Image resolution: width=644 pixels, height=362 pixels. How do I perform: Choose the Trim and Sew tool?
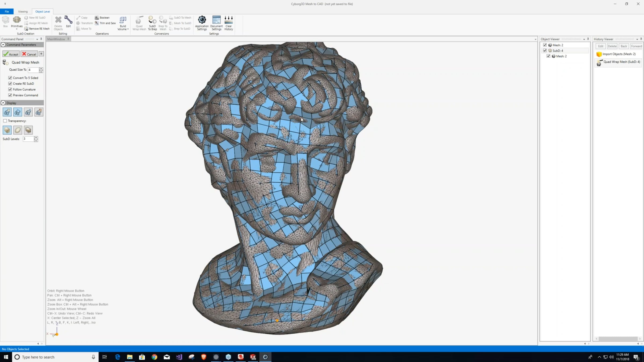point(105,23)
